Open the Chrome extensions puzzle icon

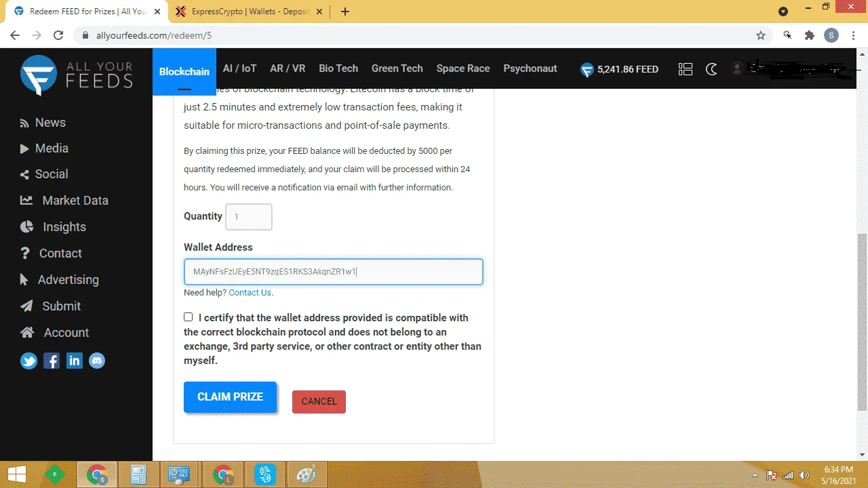pyautogui.click(x=809, y=35)
